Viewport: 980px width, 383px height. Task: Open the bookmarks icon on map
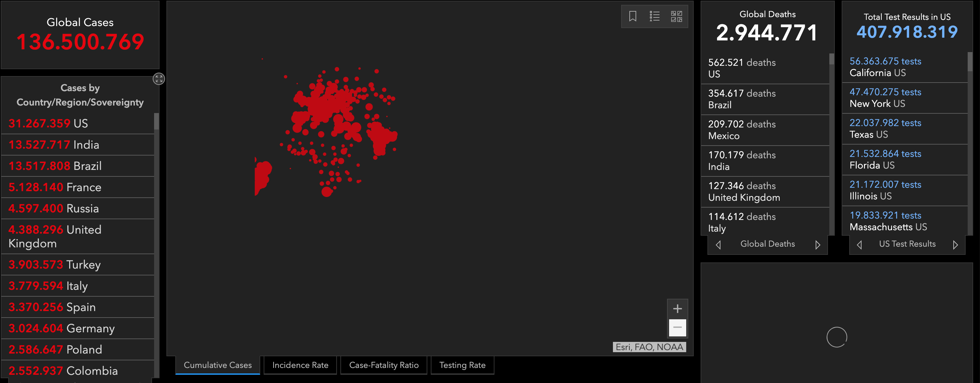coord(632,16)
